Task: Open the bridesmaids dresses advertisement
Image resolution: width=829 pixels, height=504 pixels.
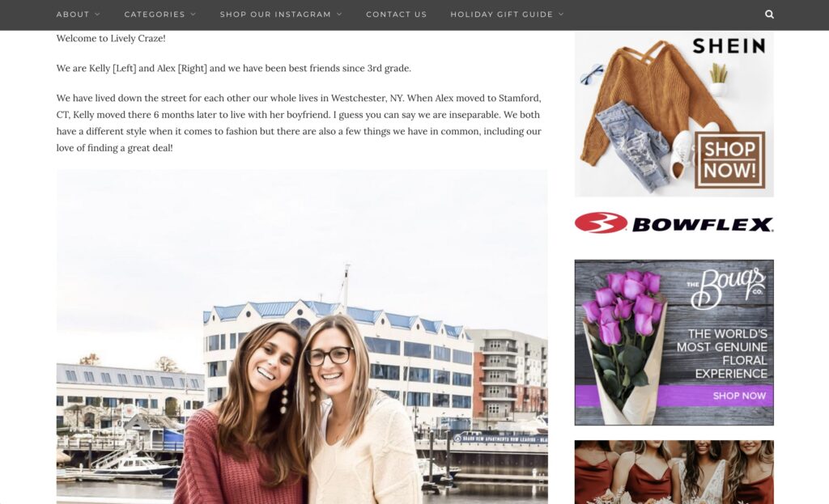Action: tap(674, 472)
